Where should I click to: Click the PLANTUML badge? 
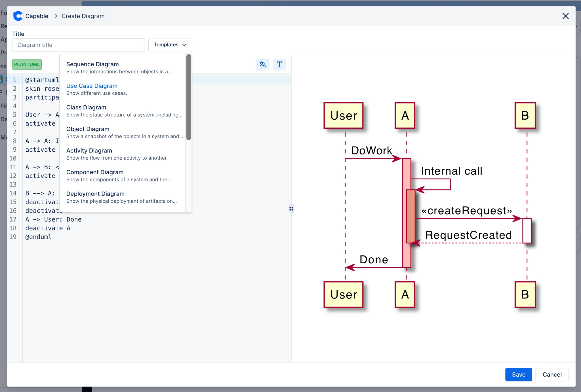(27, 64)
